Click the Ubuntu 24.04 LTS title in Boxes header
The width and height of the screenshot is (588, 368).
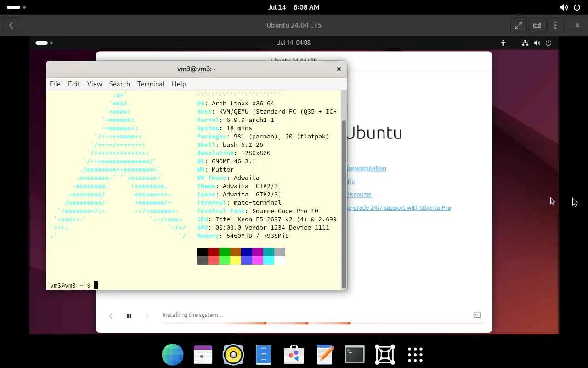(294, 25)
